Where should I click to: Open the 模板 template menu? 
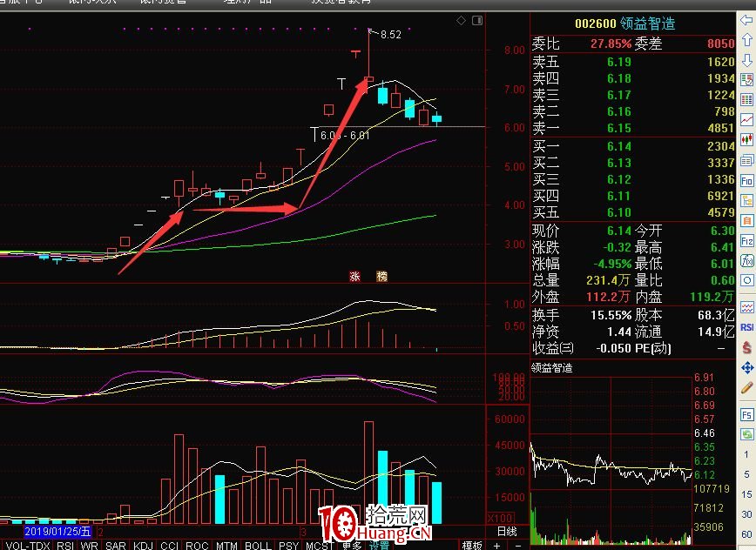(x=472, y=545)
